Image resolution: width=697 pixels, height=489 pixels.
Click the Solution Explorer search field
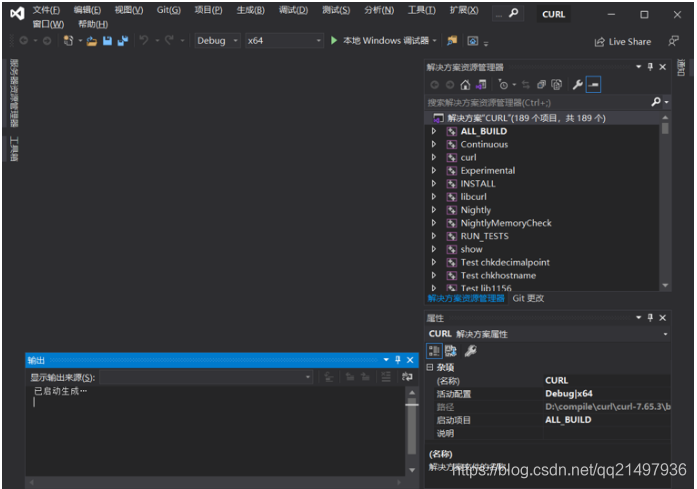pyautogui.click(x=538, y=103)
